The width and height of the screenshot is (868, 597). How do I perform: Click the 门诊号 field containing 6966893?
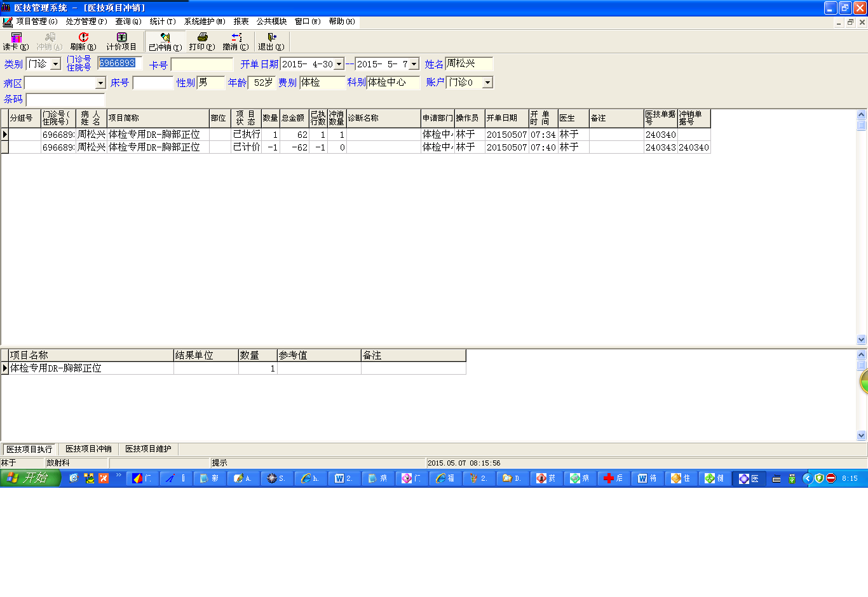[x=119, y=64]
